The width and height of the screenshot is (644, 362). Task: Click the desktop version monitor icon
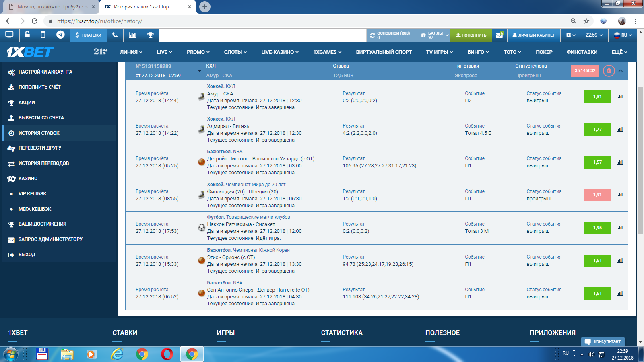tap(9, 35)
